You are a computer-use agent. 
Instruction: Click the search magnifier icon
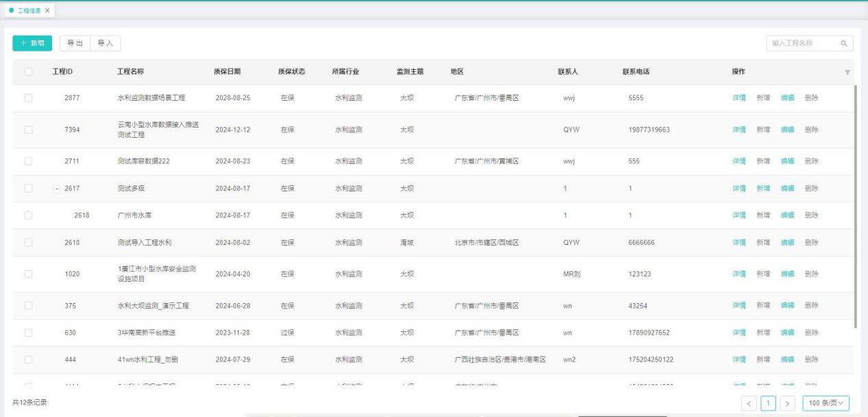[x=844, y=43]
